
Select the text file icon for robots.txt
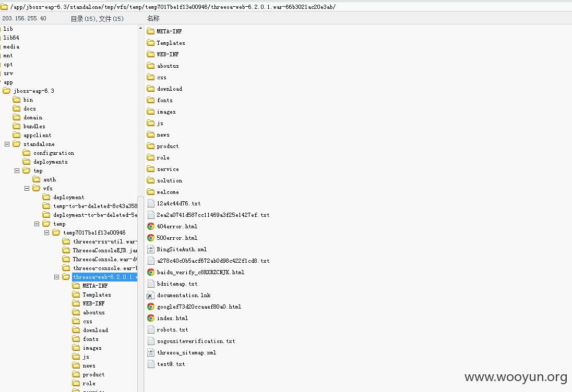coord(151,329)
